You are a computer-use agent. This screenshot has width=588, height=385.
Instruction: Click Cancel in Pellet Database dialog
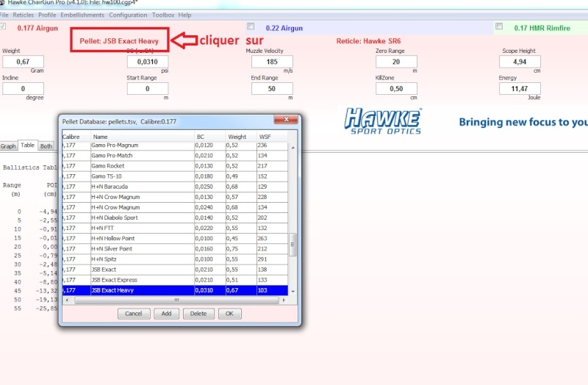click(134, 314)
